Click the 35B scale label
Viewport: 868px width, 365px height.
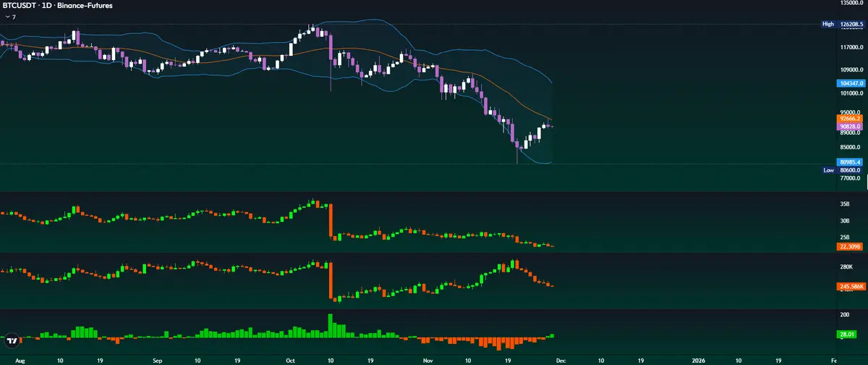click(844, 204)
